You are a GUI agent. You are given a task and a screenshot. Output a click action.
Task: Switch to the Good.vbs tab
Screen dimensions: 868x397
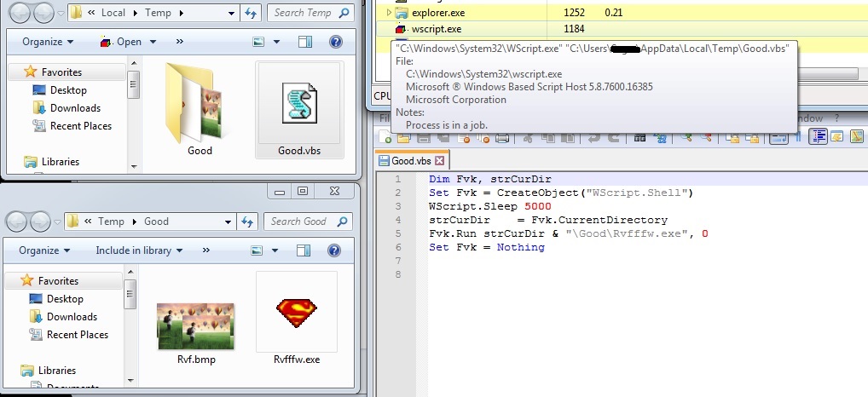coord(410,161)
